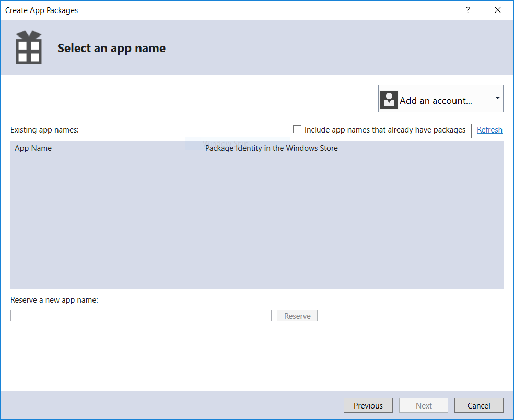514x420 pixels.
Task: Click the Cancel button
Action: [478, 405]
